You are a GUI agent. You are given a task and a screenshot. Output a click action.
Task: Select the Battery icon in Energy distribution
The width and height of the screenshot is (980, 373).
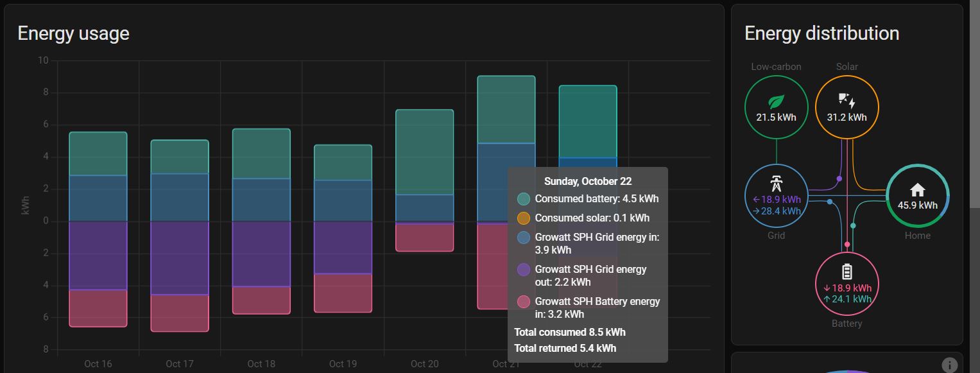coord(847,272)
